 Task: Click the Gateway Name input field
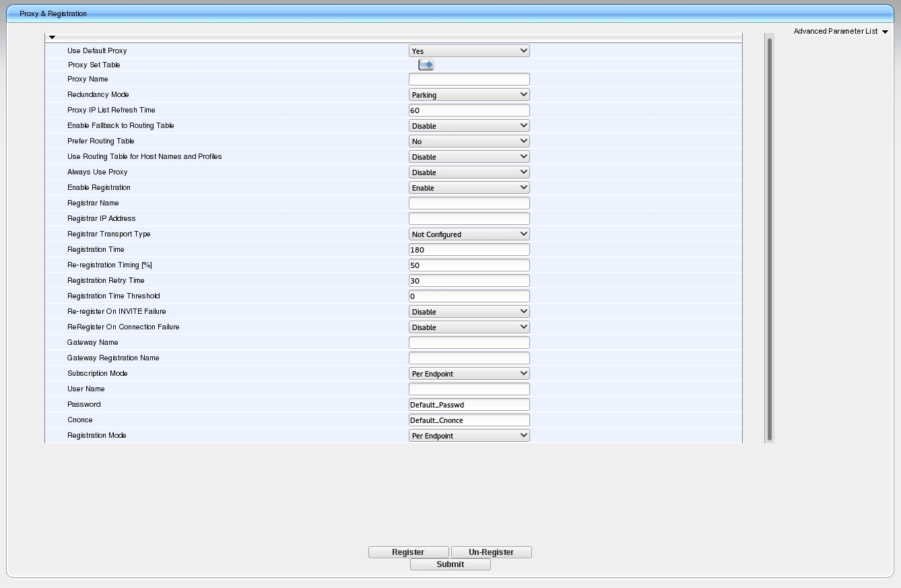(x=469, y=342)
